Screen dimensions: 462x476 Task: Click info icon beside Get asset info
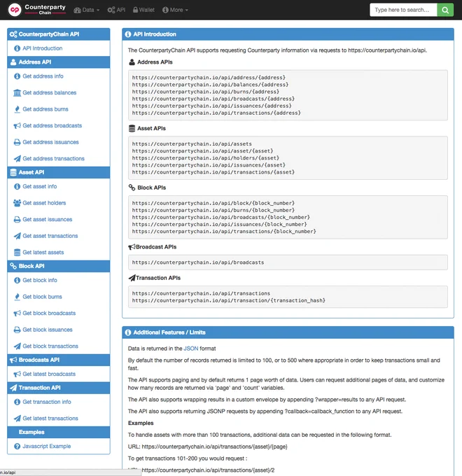(x=17, y=186)
